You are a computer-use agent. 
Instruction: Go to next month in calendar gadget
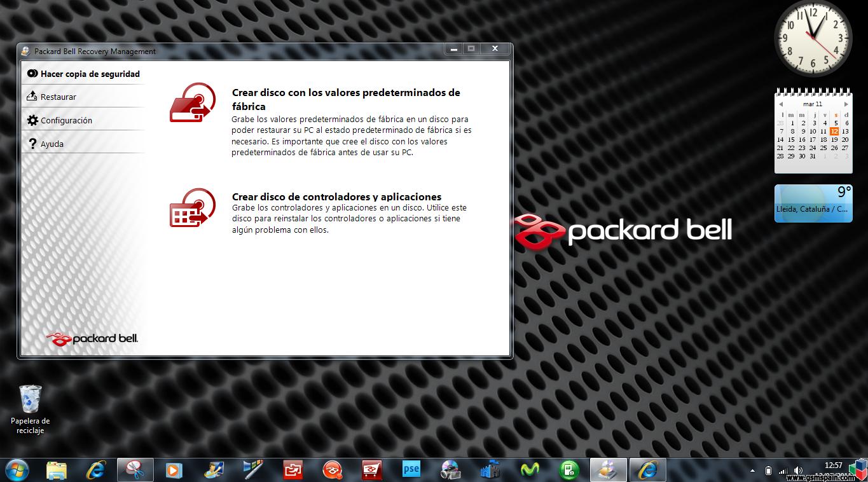tap(846, 104)
